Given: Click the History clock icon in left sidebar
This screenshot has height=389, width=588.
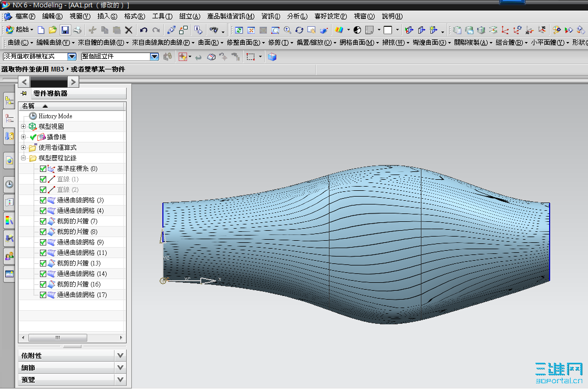Looking at the screenshot, I should pyautogui.click(x=9, y=185).
